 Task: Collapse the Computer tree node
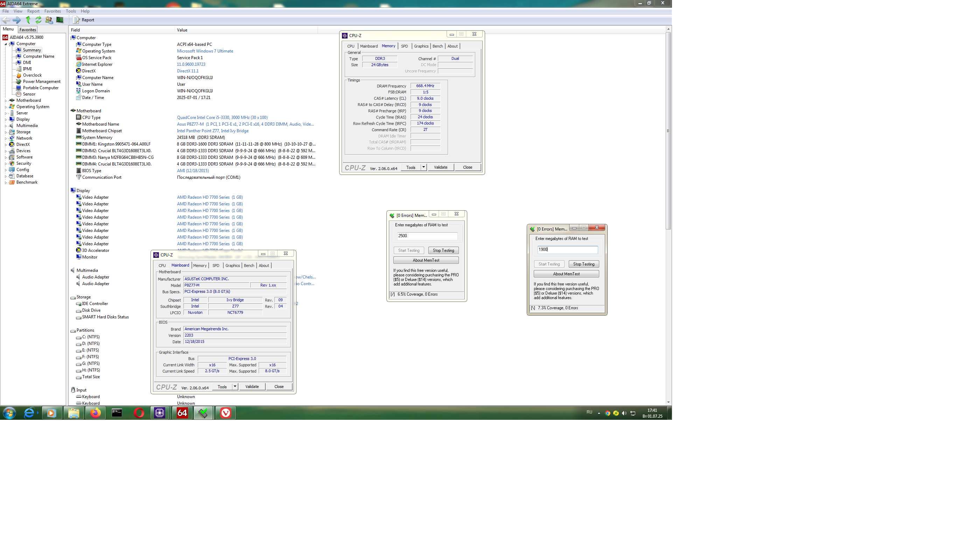(x=6, y=44)
